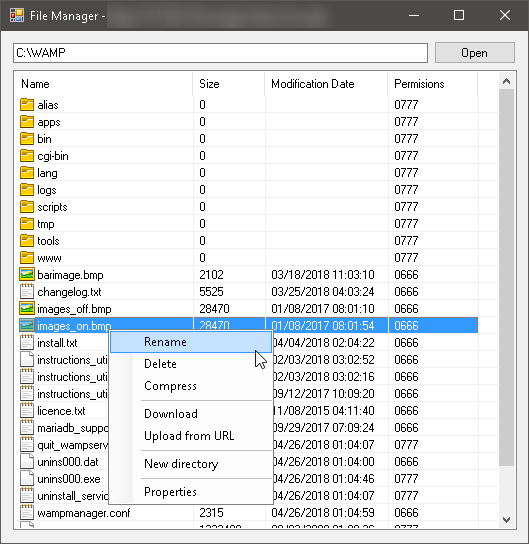
Task: Choose New directory from context menu
Action: [x=191, y=464]
